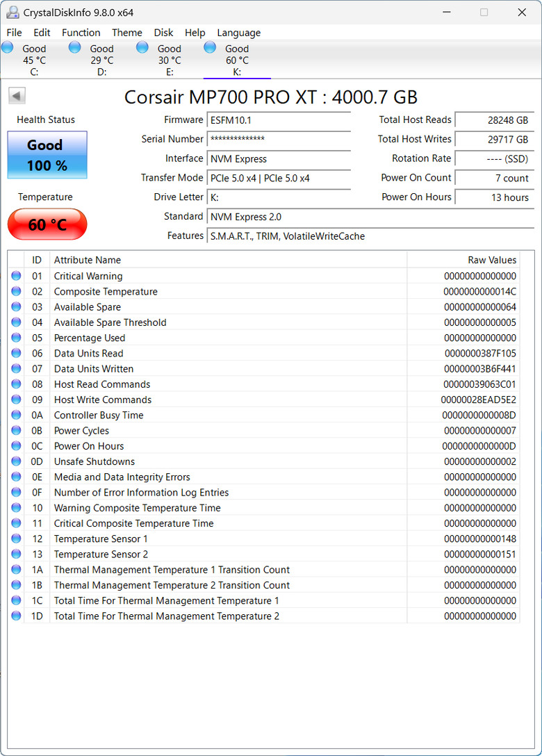Click status orb for Host Write Commands row
Viewport: 542px width, 756px height.
17,400
